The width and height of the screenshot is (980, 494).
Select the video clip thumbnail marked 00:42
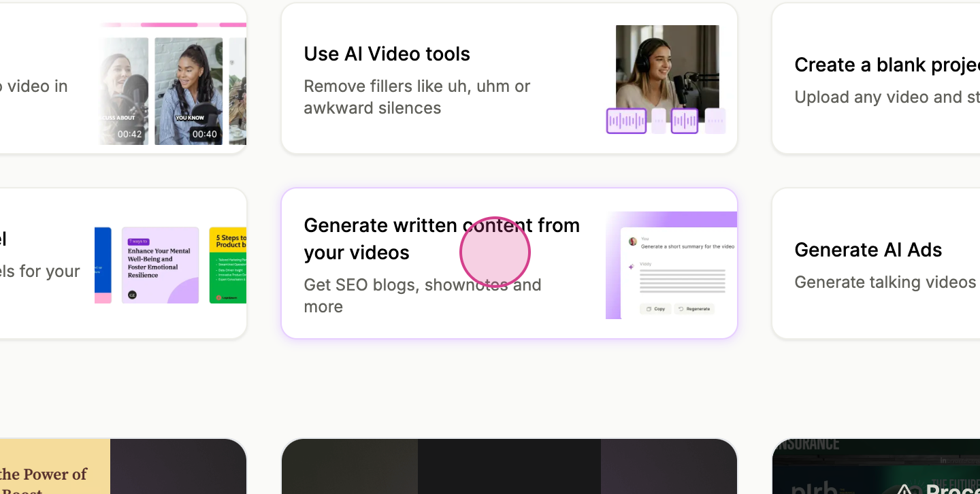coord(122,91)
